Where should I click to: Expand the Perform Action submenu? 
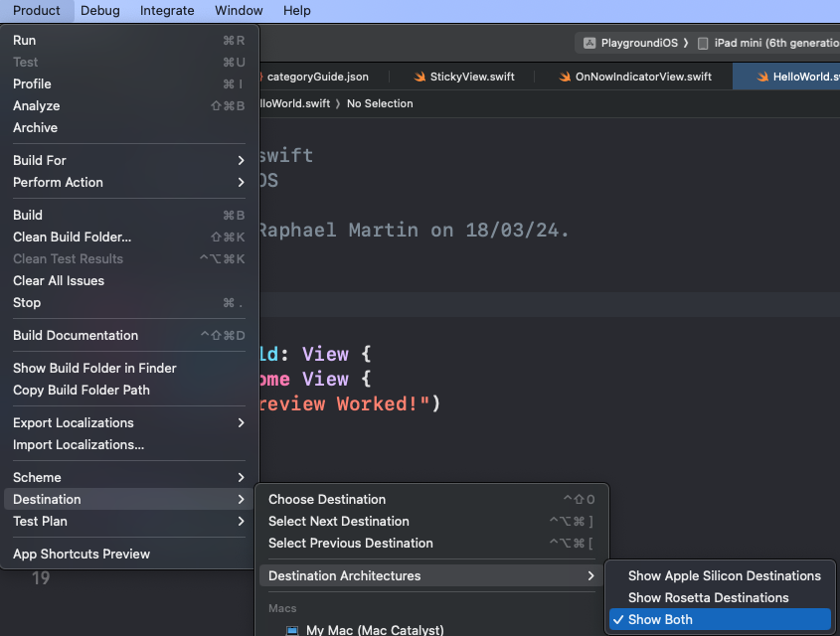(x=129, y=182)
